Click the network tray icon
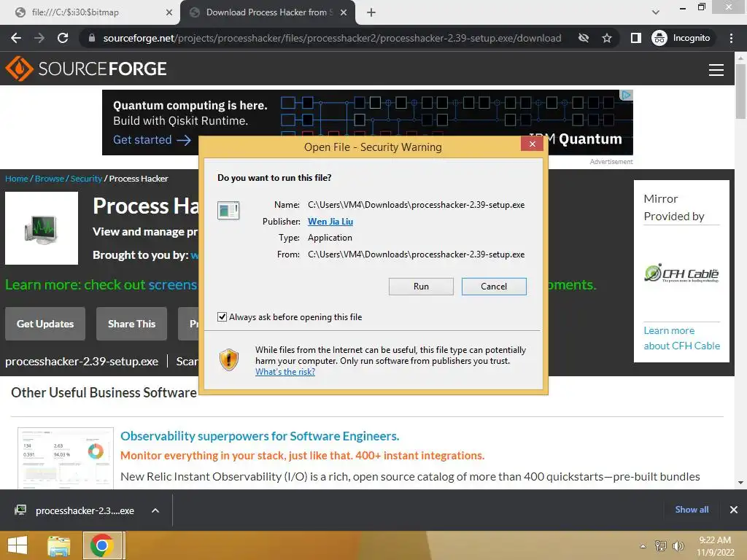The width and height of the screenshot is (747, 560). point(660,545)
